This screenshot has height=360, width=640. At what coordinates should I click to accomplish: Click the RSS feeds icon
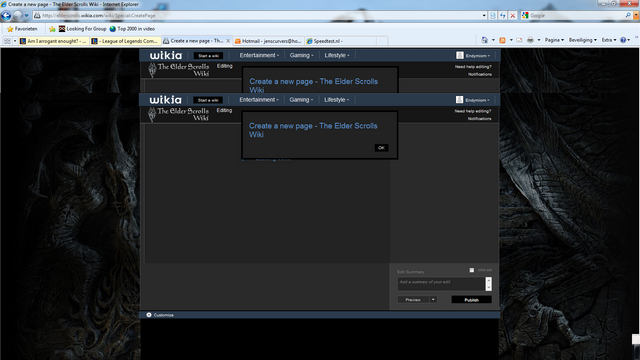tap(502, 40)
